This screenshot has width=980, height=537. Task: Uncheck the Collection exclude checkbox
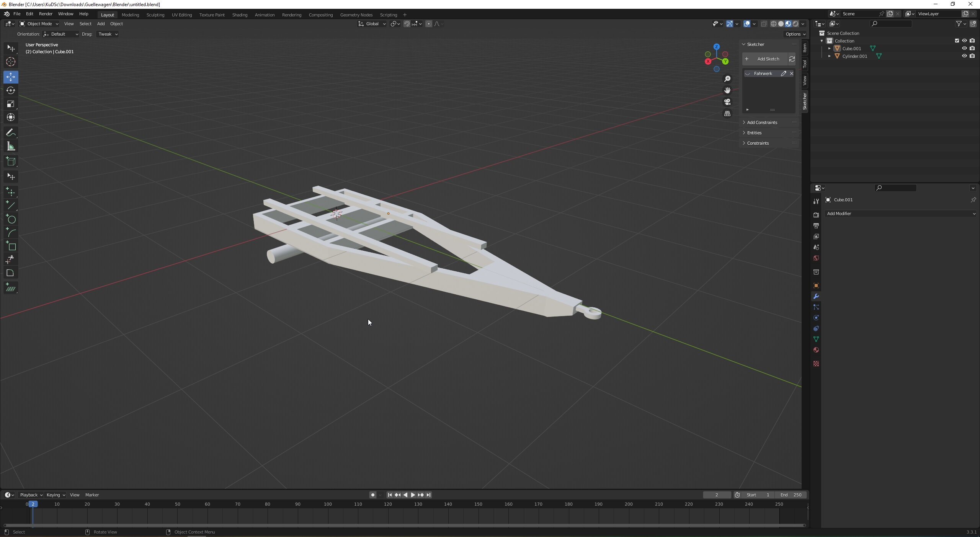pyautogui.click(x=957, y=41)
